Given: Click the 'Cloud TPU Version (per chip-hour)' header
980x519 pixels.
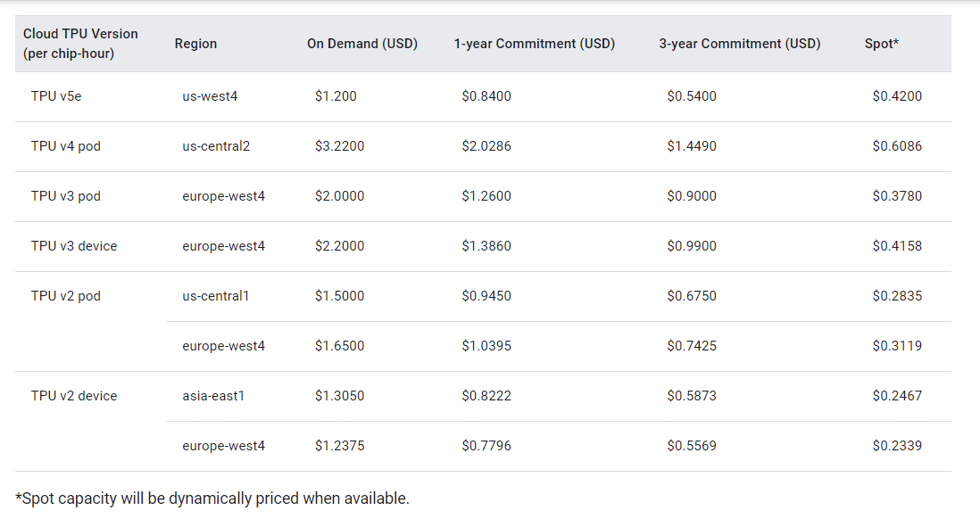Looking at the screenshot, I should [80, 44].
